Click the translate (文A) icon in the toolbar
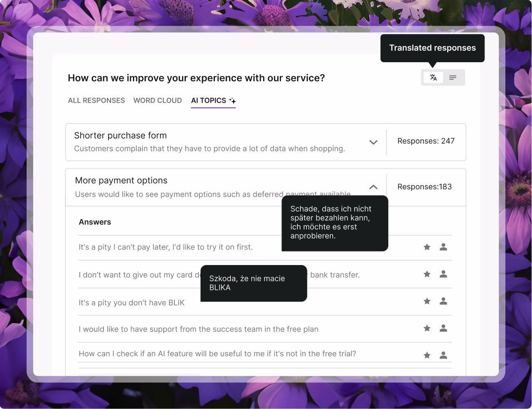 click(433, 77)
